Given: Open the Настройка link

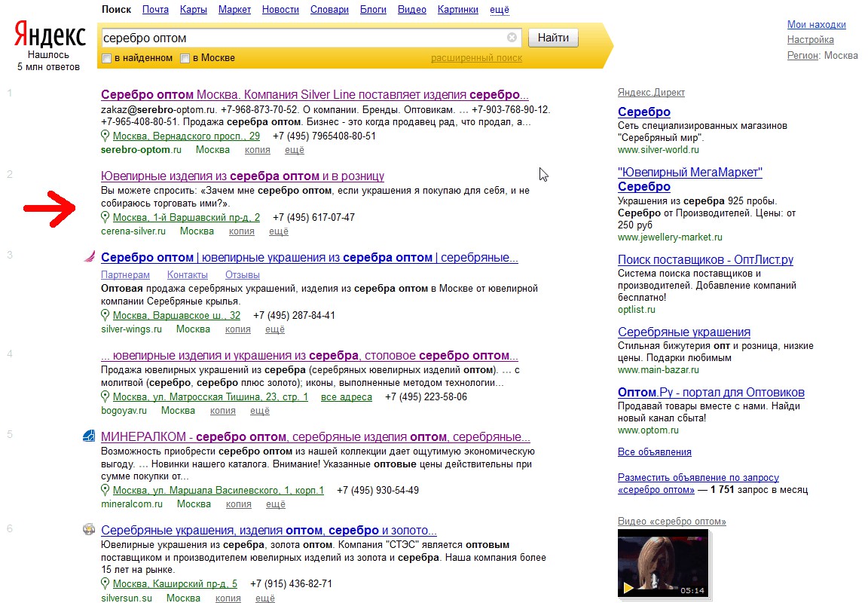Looking at the screenshot, I should tap(811, 40).
